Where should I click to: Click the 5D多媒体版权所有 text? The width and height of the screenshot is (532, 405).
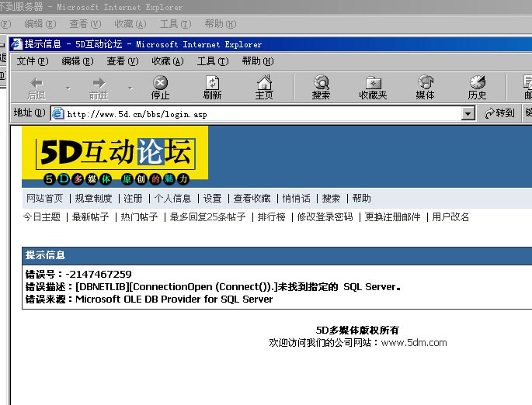pyautogui.click(x=357, y=330)
